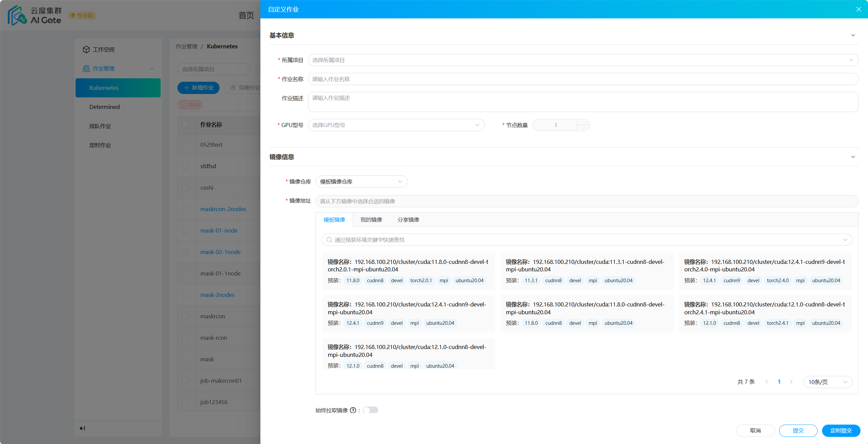Open 选择所属项目 filter in background page
This screenshot has height=444, width=868.
(214, 69)
